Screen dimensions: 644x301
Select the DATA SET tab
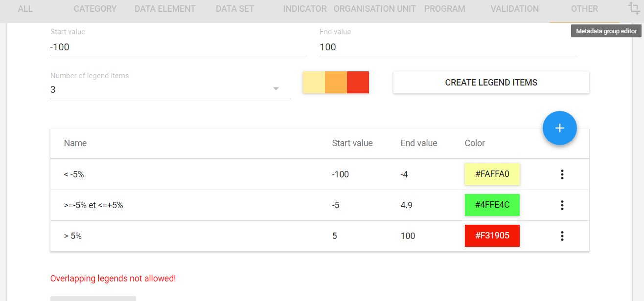[x=235, y=9]
